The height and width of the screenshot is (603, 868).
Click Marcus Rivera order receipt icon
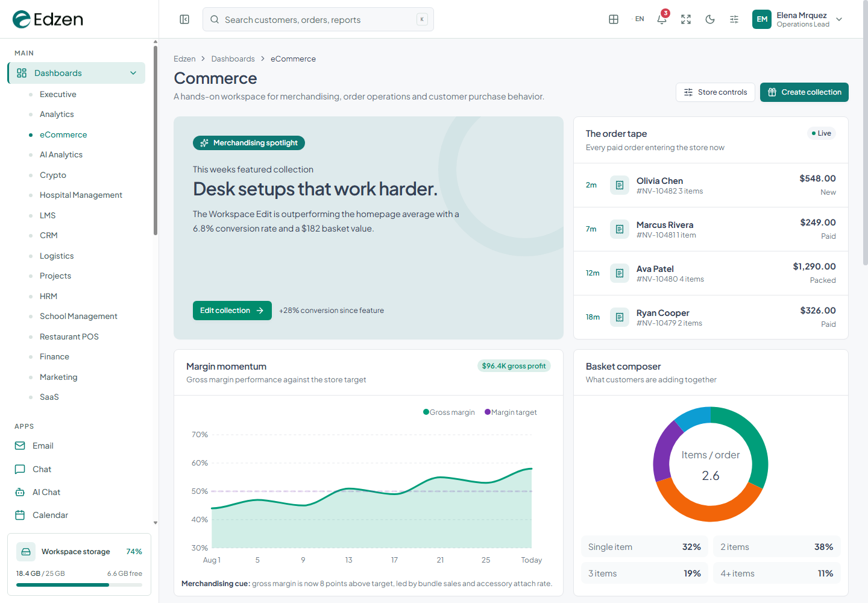pos(620,229)
